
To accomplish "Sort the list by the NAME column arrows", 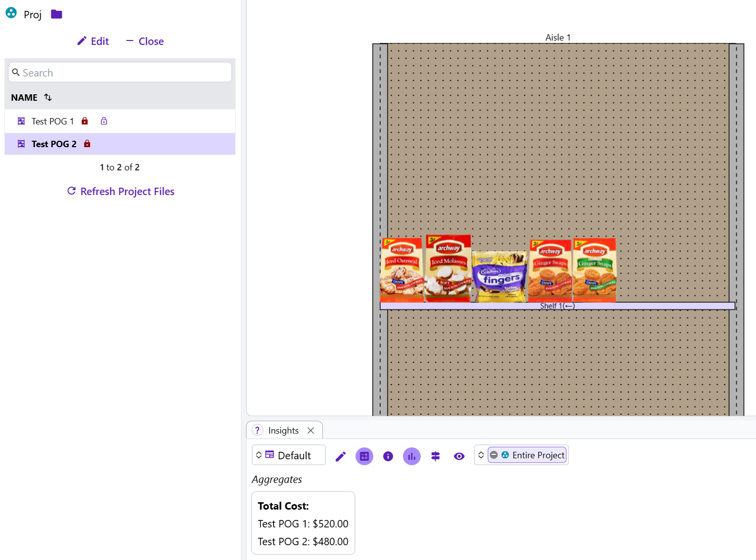I will coord(48,97).
